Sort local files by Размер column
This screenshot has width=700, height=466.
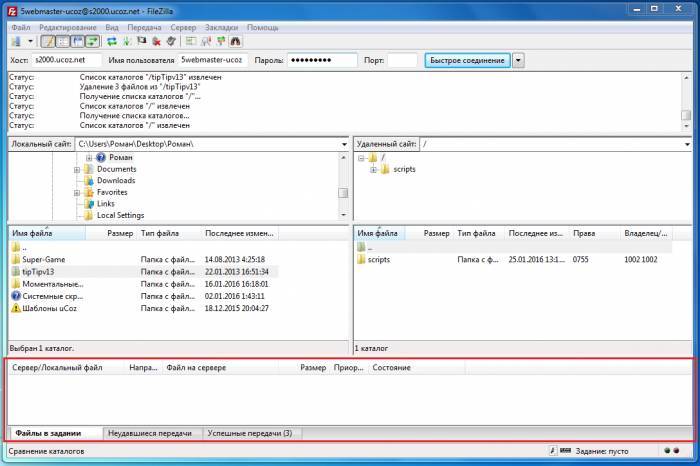point(120,233)
